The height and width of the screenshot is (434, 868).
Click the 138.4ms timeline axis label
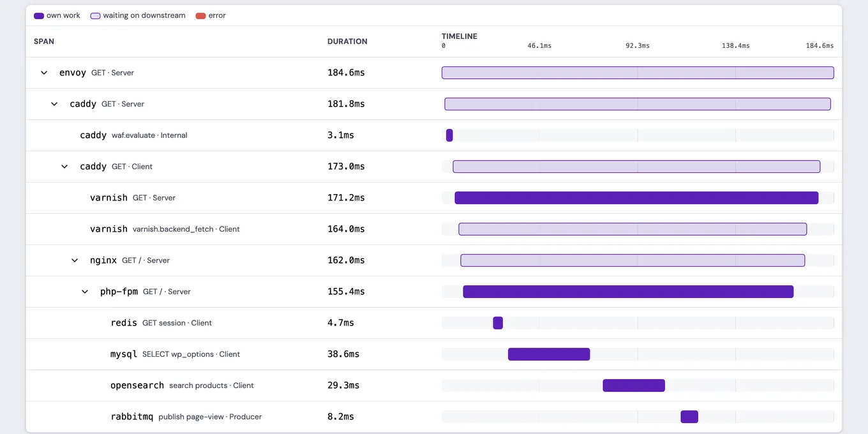coord(736,46)
